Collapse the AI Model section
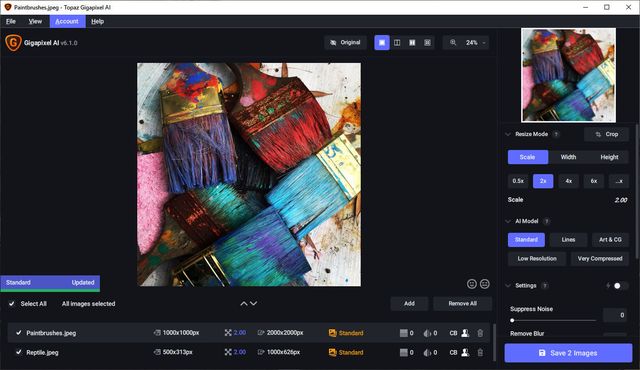The image size is (640, 370). pyautogui.click(x=508, y=221)
